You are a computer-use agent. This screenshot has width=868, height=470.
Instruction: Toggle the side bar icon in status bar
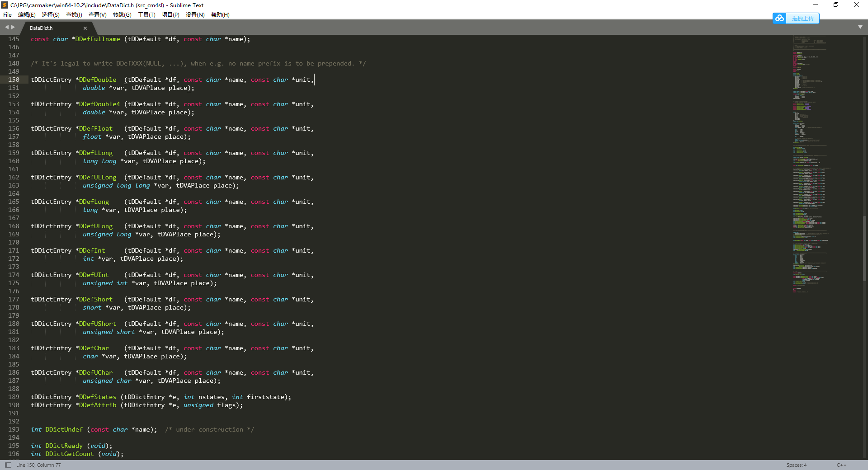8,465
